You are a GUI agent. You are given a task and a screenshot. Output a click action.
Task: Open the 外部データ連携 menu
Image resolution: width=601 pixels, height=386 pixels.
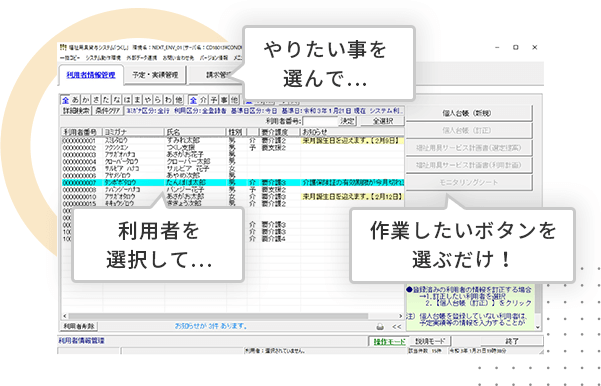[x=141, y=58]
